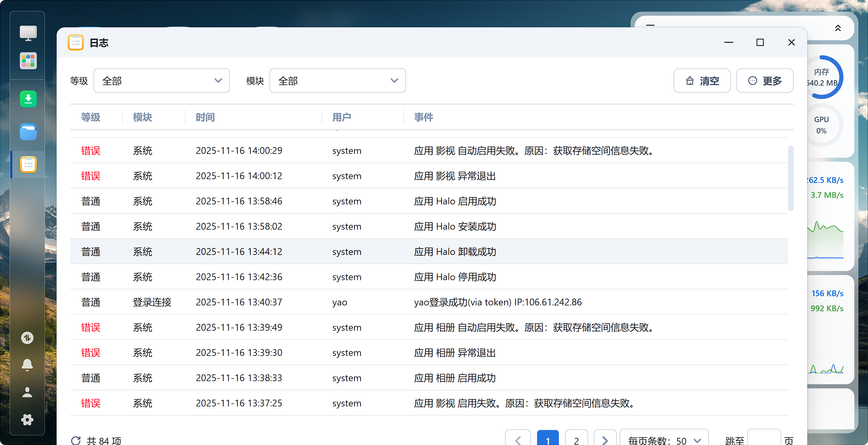Open system settings gear icon
Viewport: 868px width, 445px height.
[x=27, y=420]
